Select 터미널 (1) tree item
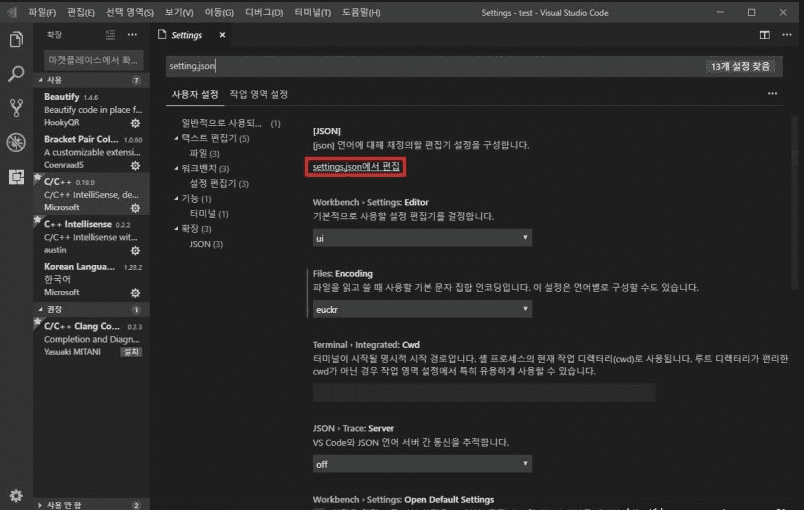The image size is (804, 510). pos(209,214)
